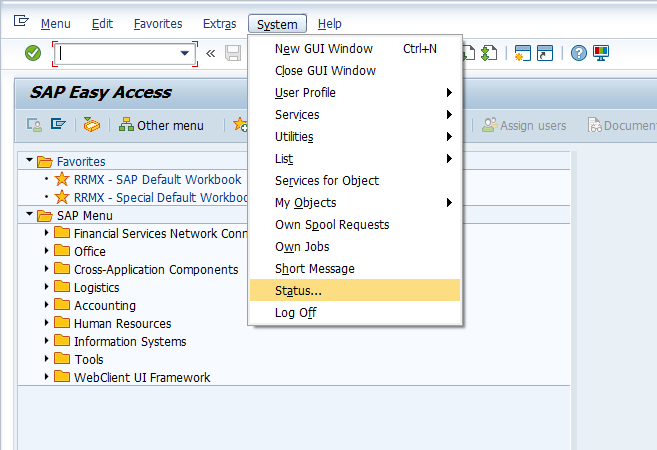
Task: Open the User Profile submenu
Action: tap(305, 93)
